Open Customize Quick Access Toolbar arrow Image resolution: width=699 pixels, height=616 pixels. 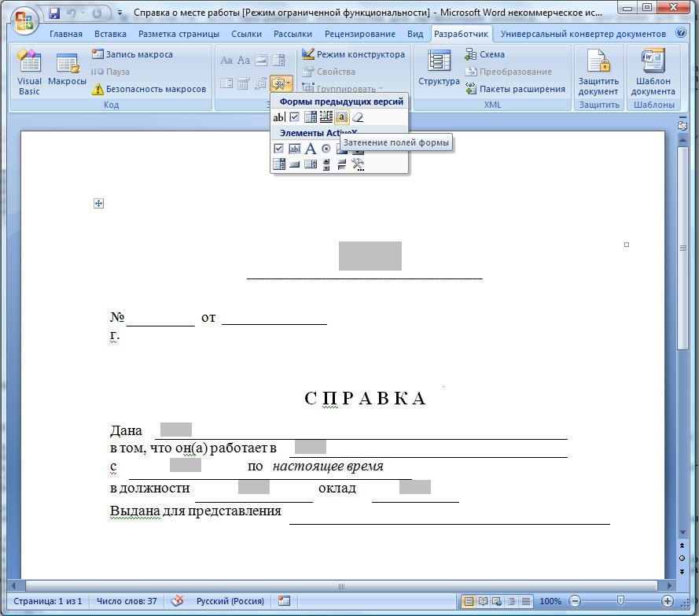[x=120, y=13]
